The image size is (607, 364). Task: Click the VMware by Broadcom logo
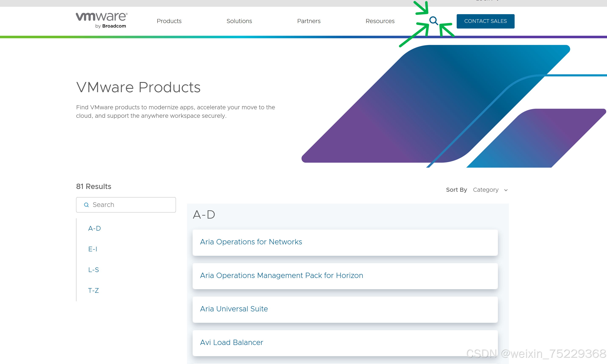click(101, 20)
